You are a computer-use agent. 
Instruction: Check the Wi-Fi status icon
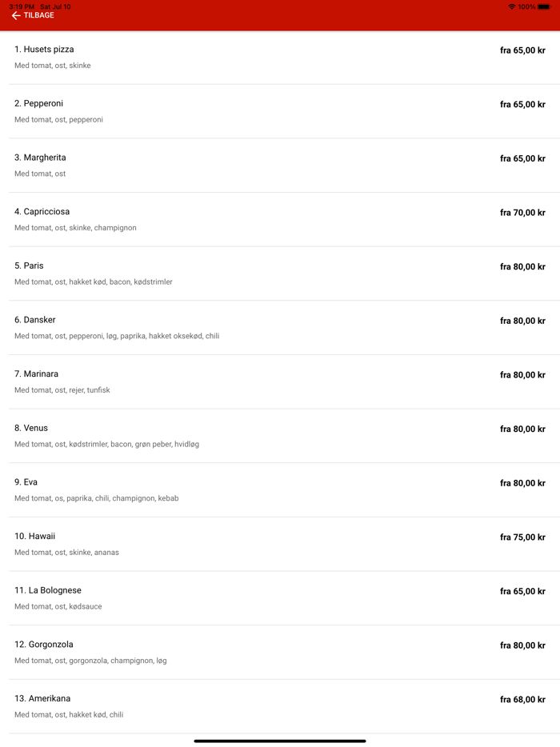tap(511, 6)
